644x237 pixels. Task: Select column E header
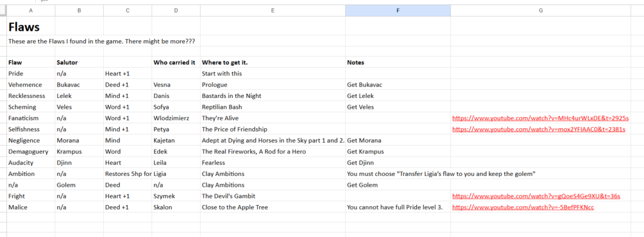[x=273, y=11]
